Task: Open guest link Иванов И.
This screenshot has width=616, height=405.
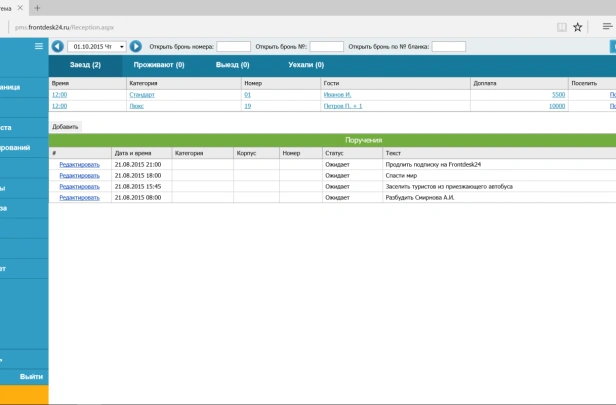Action: (337, 95)
